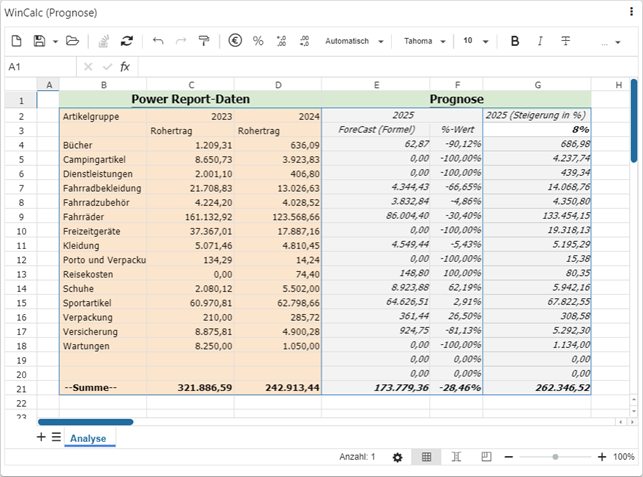
Task: Click the save disk icon
Action: [39, 41]
